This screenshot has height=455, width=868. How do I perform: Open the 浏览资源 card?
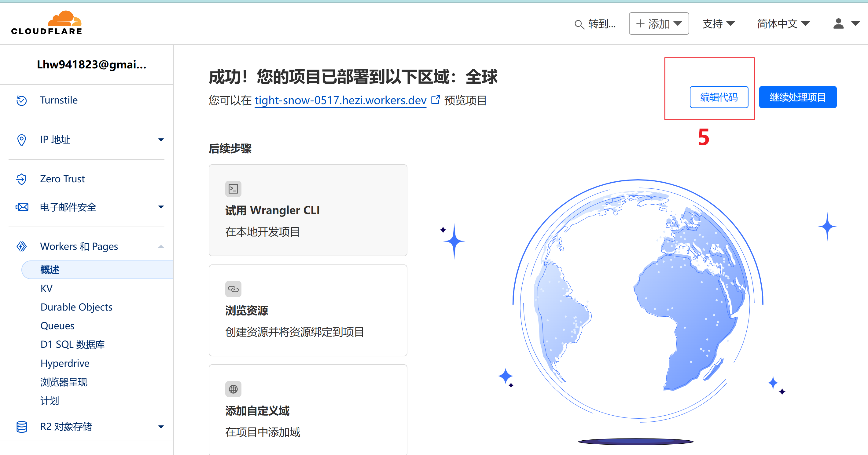click(x=308, y=310)
